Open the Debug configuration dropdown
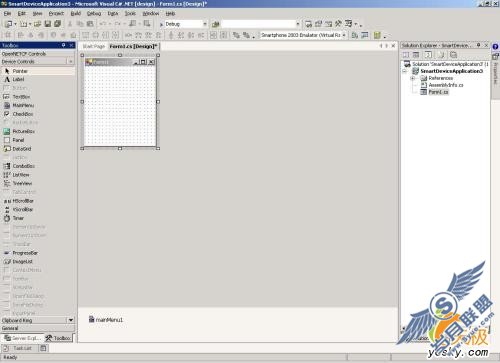The width and height of the screenshot is (500, 363). 205,24
